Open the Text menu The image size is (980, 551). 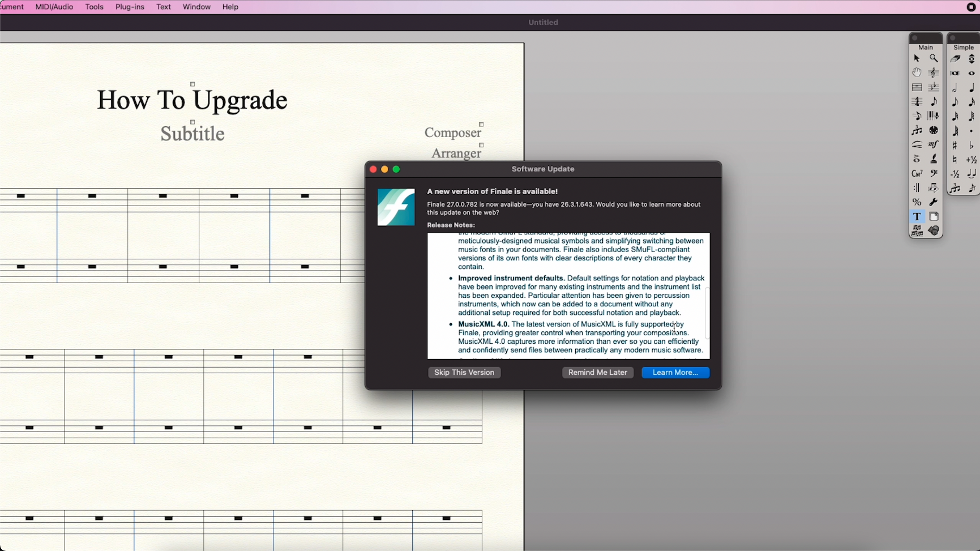164,7
